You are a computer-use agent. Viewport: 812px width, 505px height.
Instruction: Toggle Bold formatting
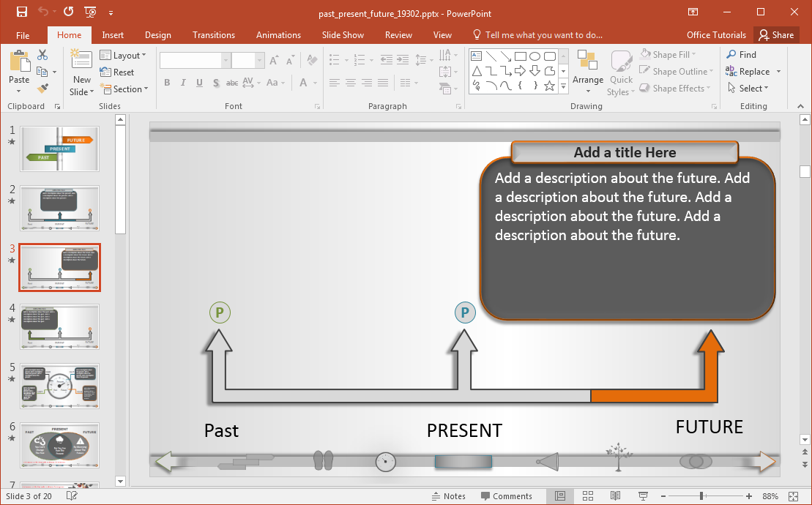[x=167, y=83]
